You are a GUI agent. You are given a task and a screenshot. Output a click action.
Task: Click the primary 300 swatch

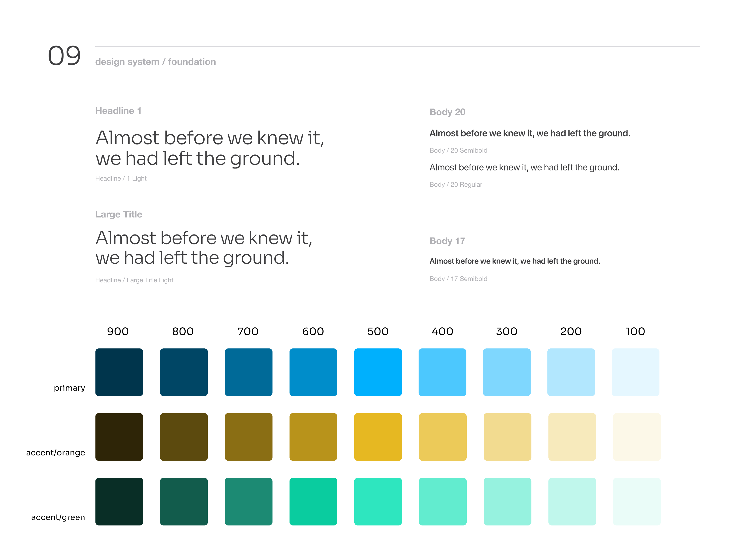click(x=507, y=372)
